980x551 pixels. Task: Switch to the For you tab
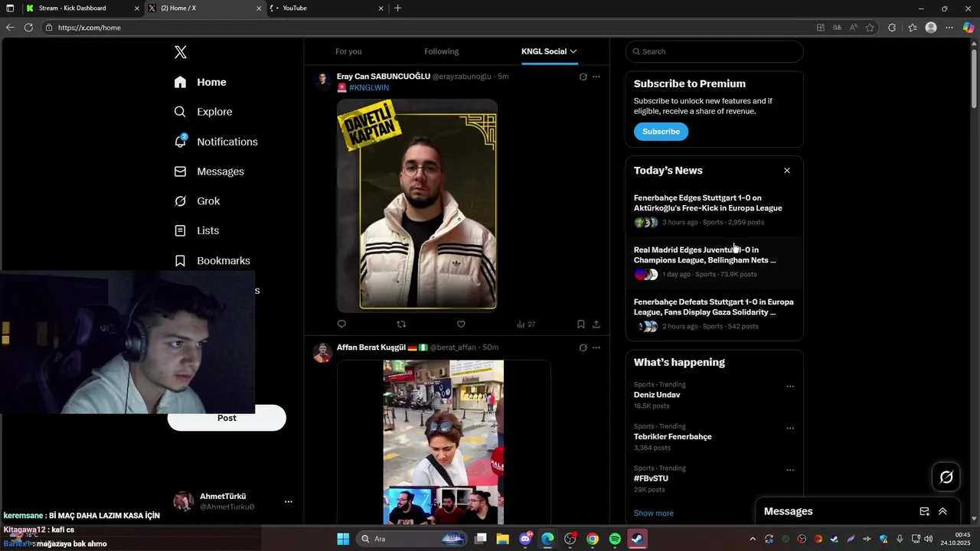[348, 51]
